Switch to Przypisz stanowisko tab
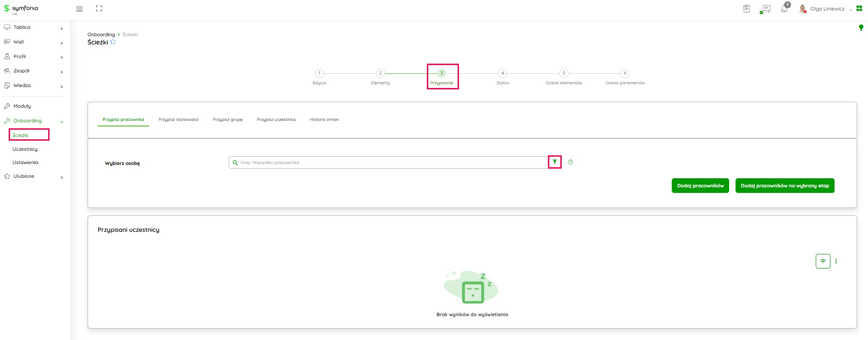The height and width of the screenshot is (340, 868). pos(178,120)
